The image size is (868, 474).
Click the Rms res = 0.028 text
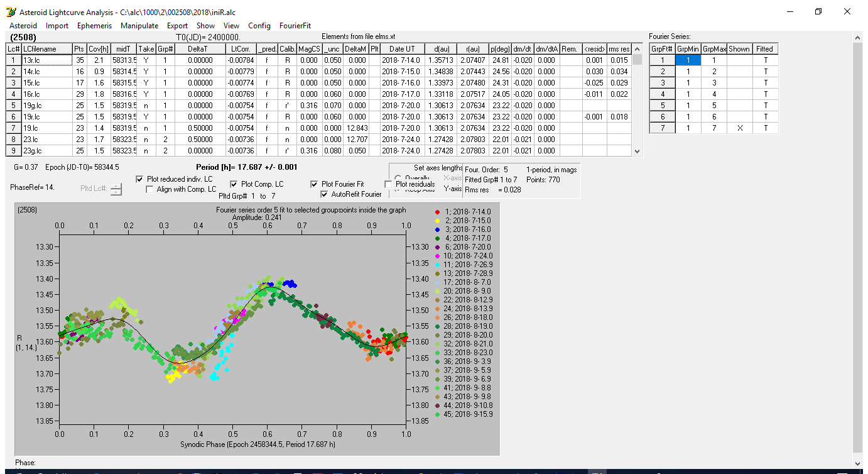492,190
